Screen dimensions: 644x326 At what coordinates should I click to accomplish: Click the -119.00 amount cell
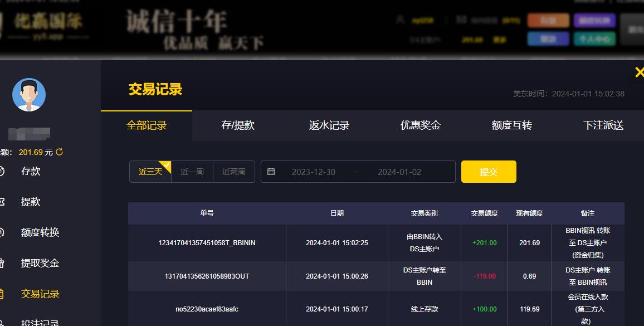click(x=484, y=276)
